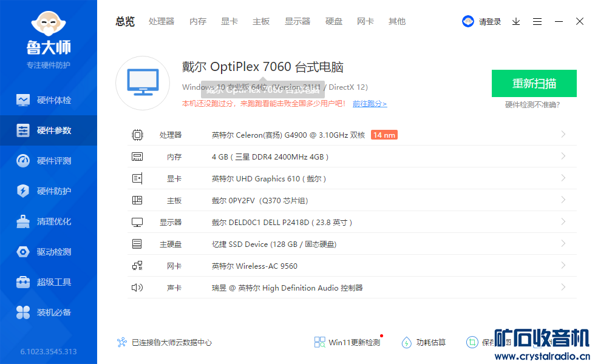Click the 处理器 CPU chip icon
595x364 pixels.
point(137,135)
